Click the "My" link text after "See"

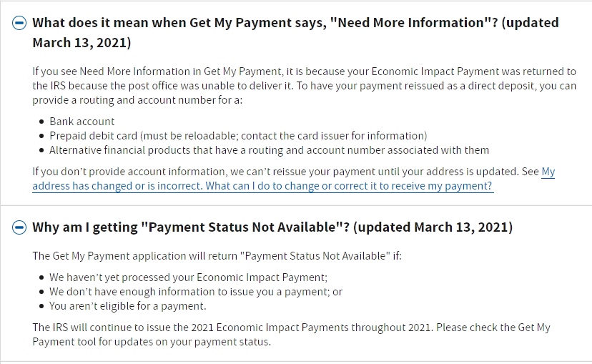click(x=548, y=172)
